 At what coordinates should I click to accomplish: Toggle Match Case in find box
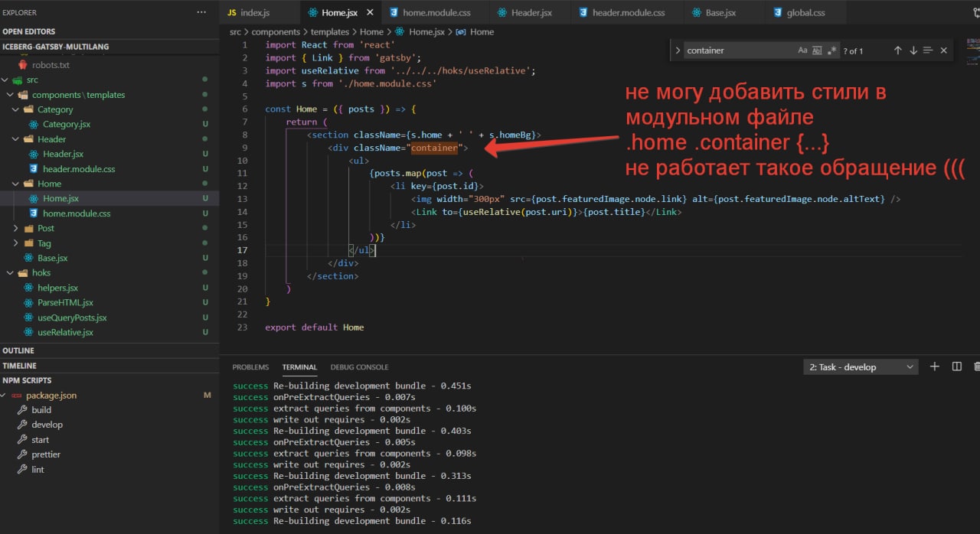802,50
